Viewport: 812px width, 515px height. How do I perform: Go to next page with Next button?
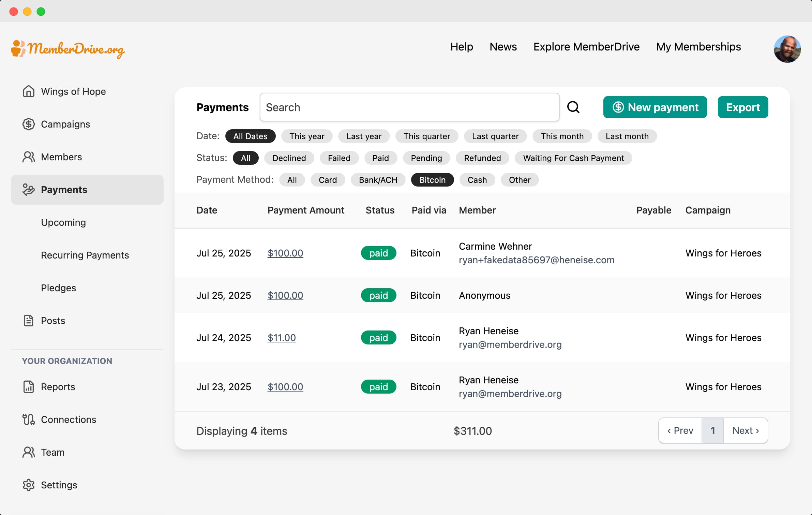746,430
